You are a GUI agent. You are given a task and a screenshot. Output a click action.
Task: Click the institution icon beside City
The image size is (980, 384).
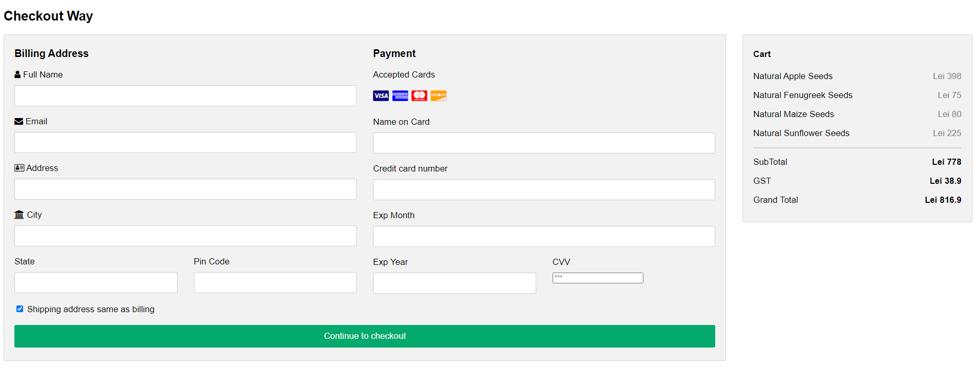19,215
